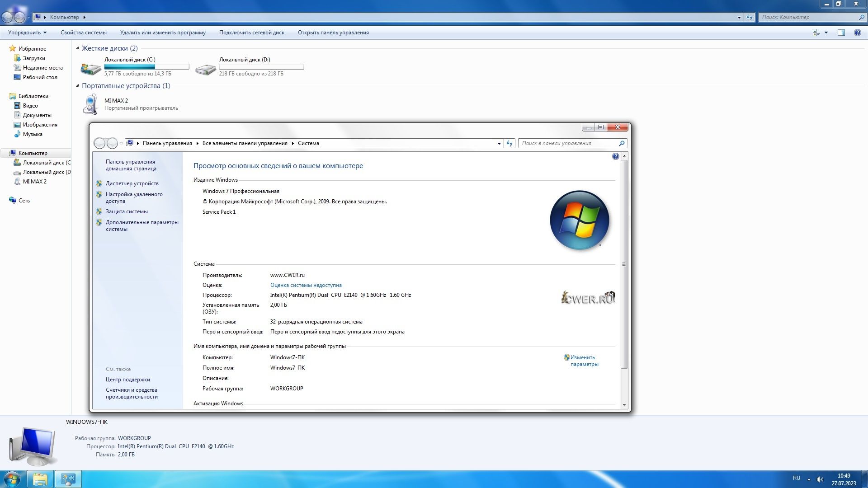Open view options dropdown arrow
This screenshot has width=868, height=488.
coord(826,33)
